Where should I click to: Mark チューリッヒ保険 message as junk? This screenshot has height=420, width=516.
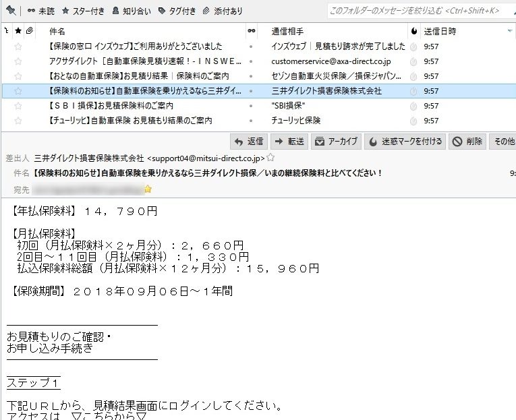coord(413,121)
